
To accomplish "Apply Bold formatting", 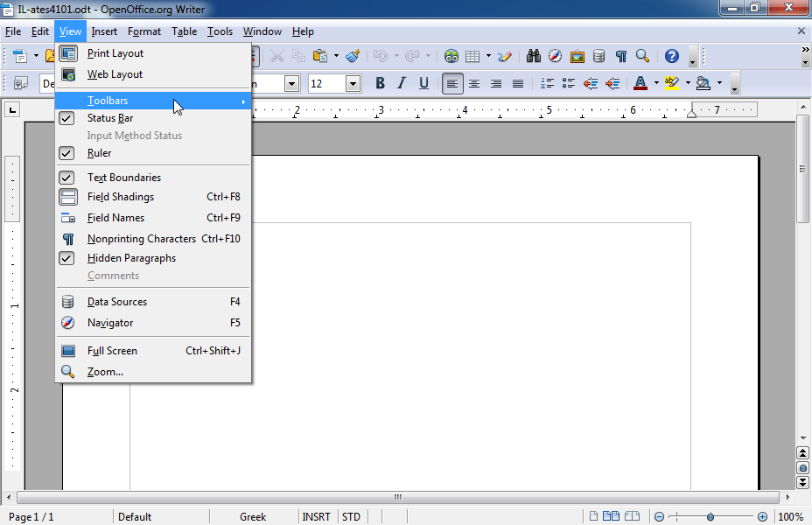I will (x=380, y=83).
